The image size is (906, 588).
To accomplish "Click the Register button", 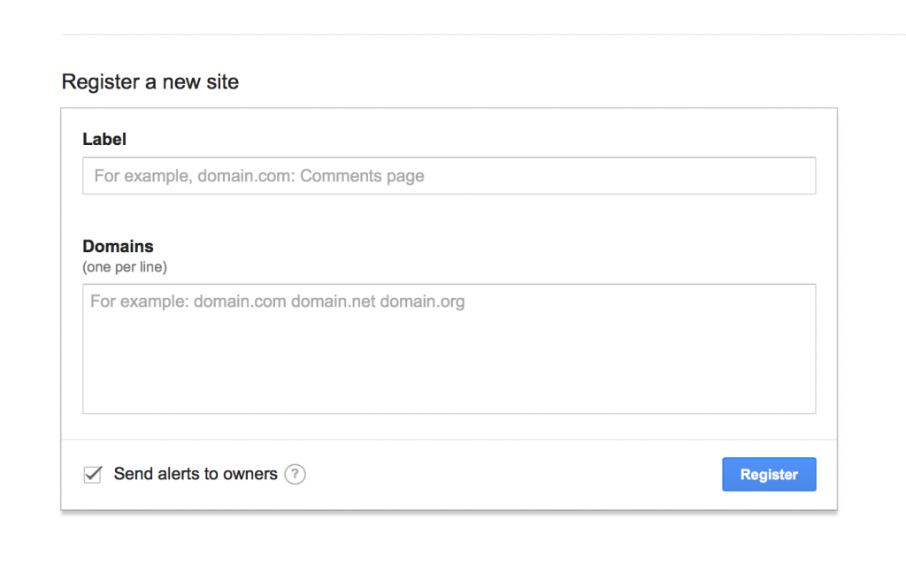I will 769,475.
